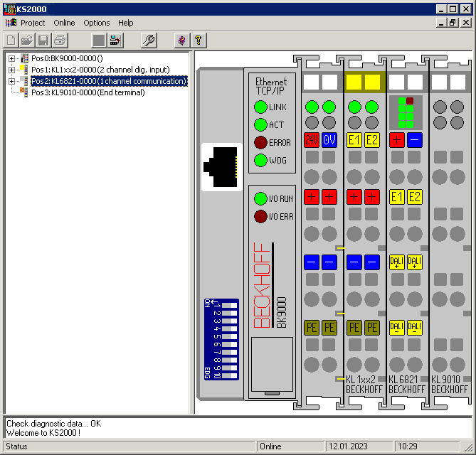Toggle DIP switch 1 on the coupler
This screenshot has width=476, height=455.
(x=230, y=305)
